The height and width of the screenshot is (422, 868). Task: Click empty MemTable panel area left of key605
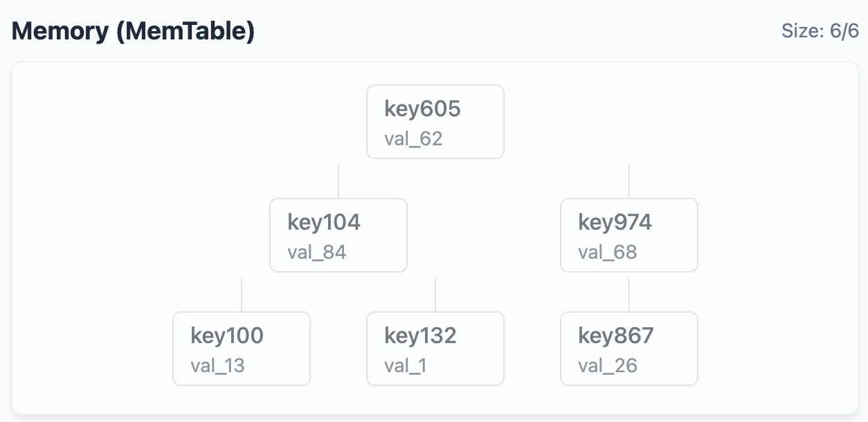click(x=173, y=125)
